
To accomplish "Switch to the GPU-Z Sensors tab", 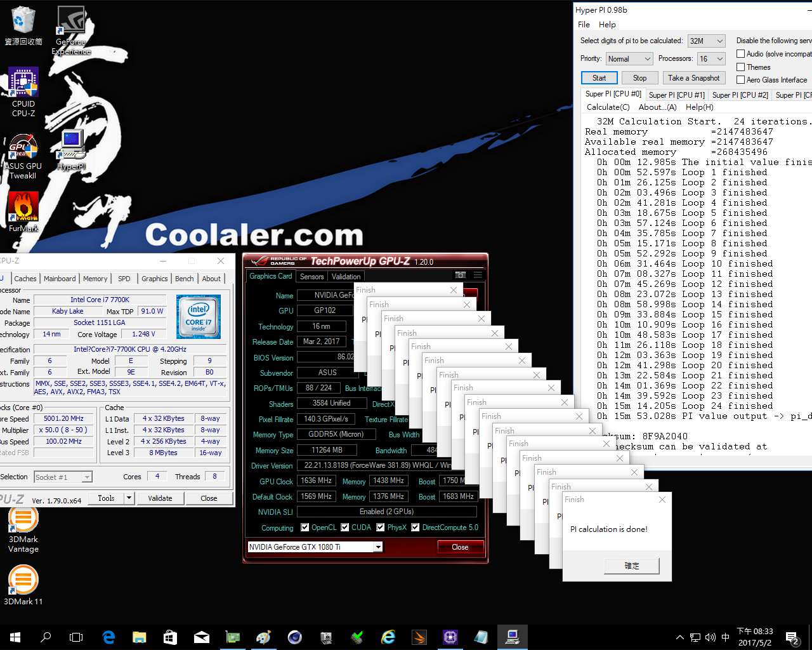I will tap(311, 276).
